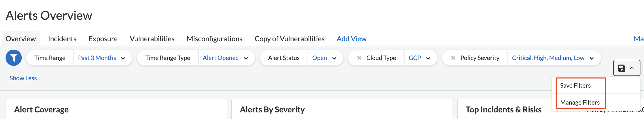
Task: Click the Show Less link
Action: pos(23,78)
